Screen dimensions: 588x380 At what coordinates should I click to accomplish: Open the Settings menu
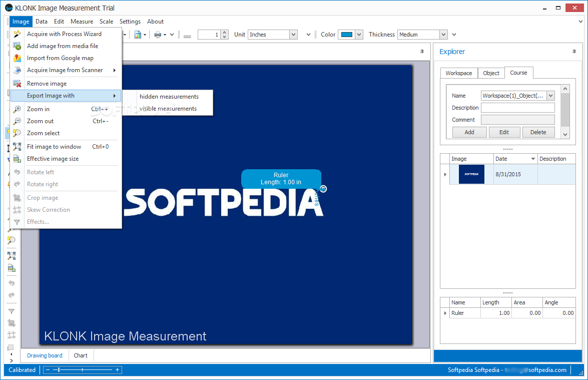click(x=130, y=22)
